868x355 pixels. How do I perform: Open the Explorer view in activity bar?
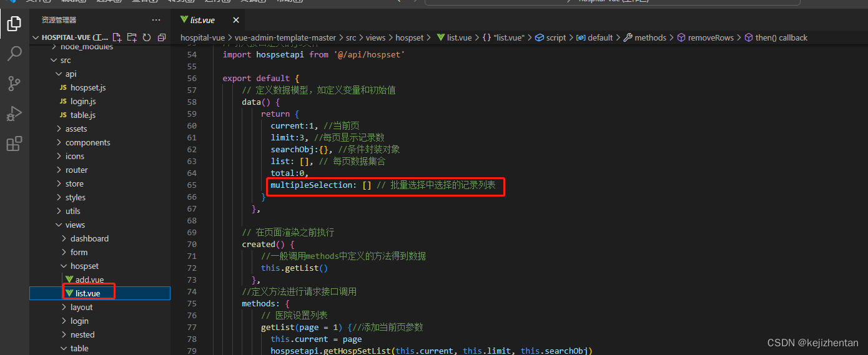point(14,24)
